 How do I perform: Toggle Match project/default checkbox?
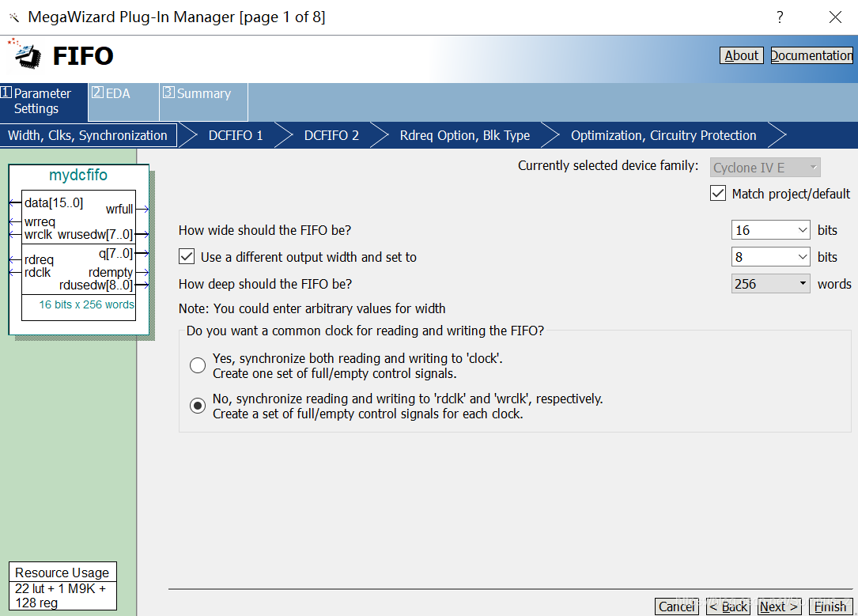pyautogui.click(x=718, y=194)
